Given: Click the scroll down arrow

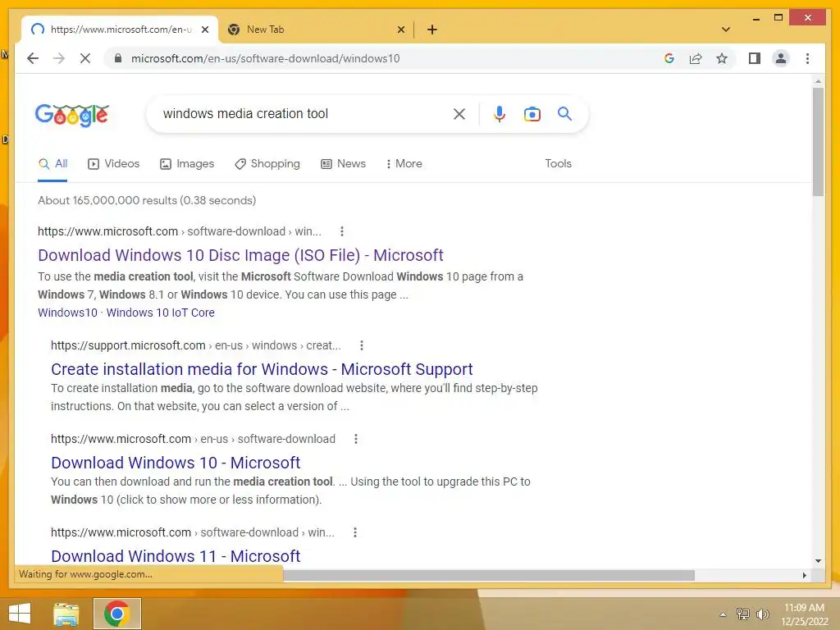Looking at the screenshot, I should pos(818,561).
